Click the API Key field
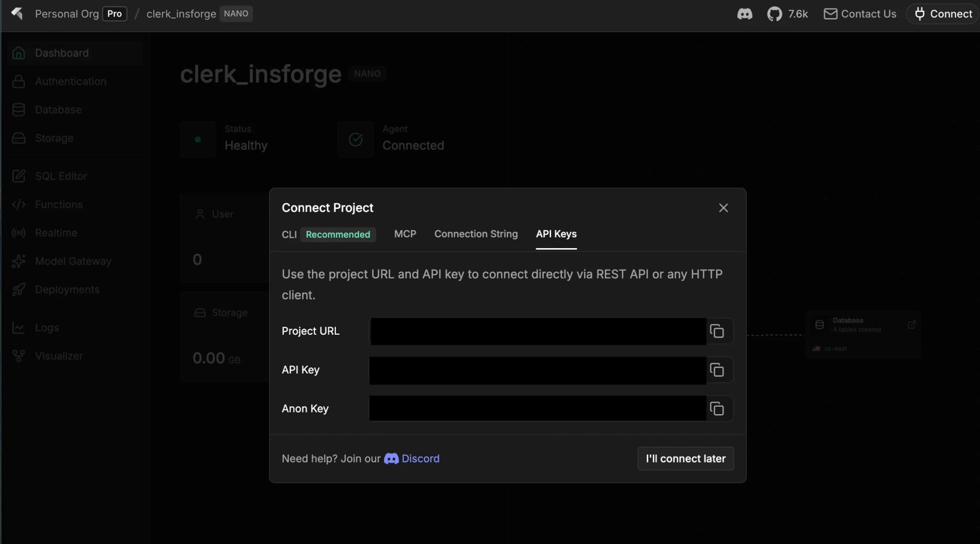 click(538, 370)
